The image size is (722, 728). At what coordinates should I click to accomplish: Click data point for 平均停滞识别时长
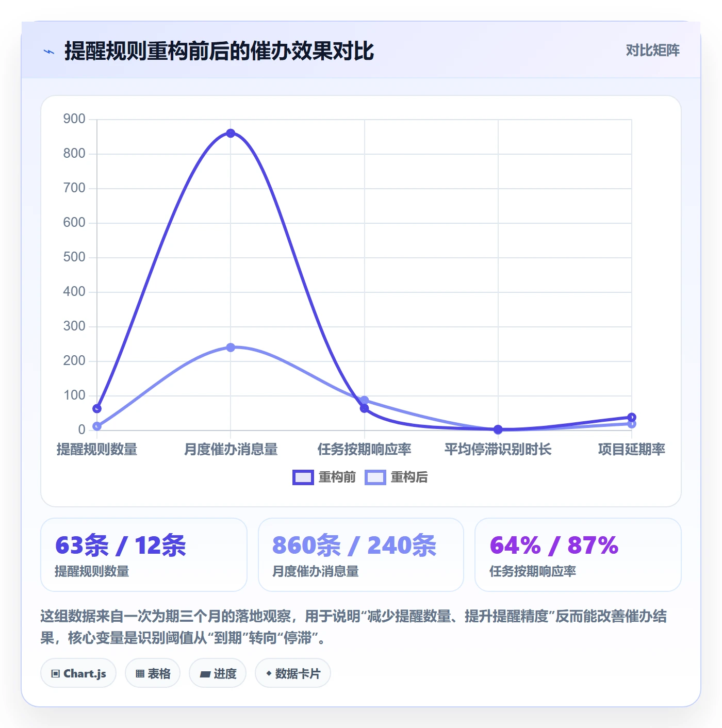[x=498, y=429]
